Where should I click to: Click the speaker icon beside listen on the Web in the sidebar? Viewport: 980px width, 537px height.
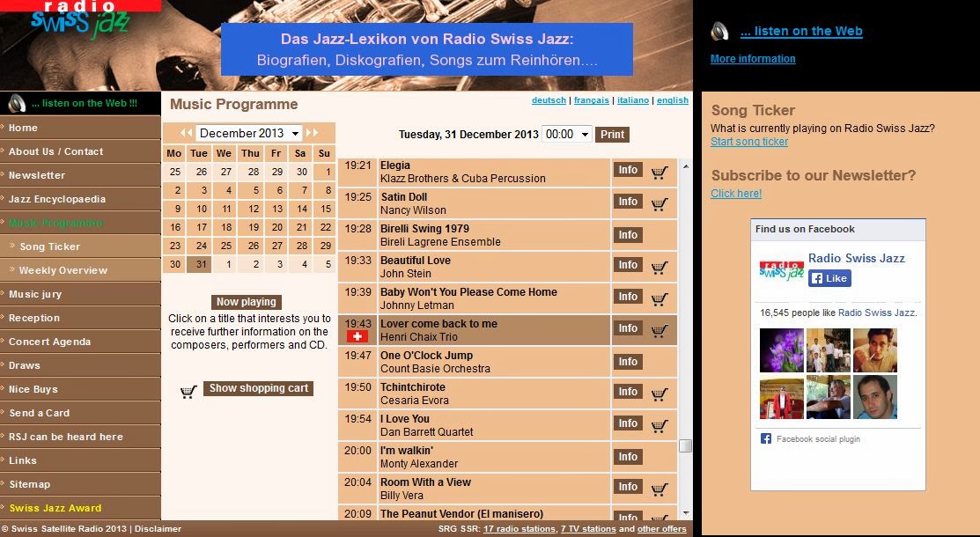(17, 103)
